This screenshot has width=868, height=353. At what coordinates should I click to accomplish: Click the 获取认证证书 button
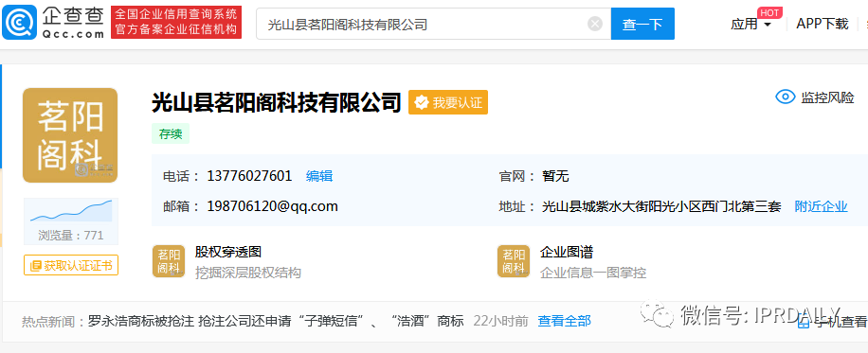coord(71,266)
